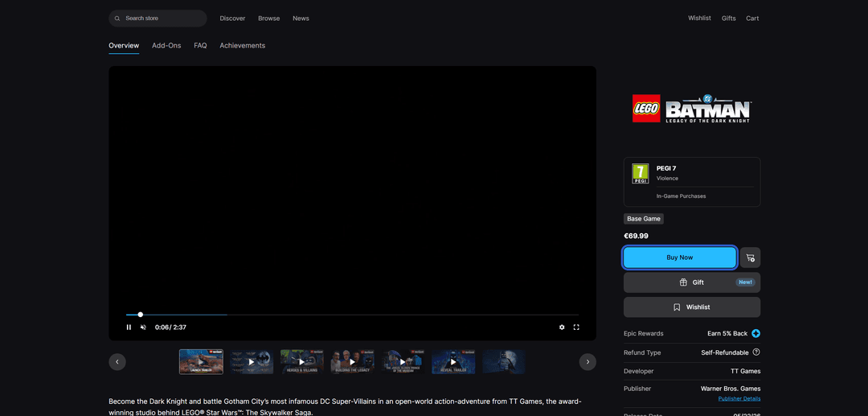This screenshot has height=416, width=868.
Task: Play the Heroes & Villains video thumbnail
Action: (x=302, y=362)
